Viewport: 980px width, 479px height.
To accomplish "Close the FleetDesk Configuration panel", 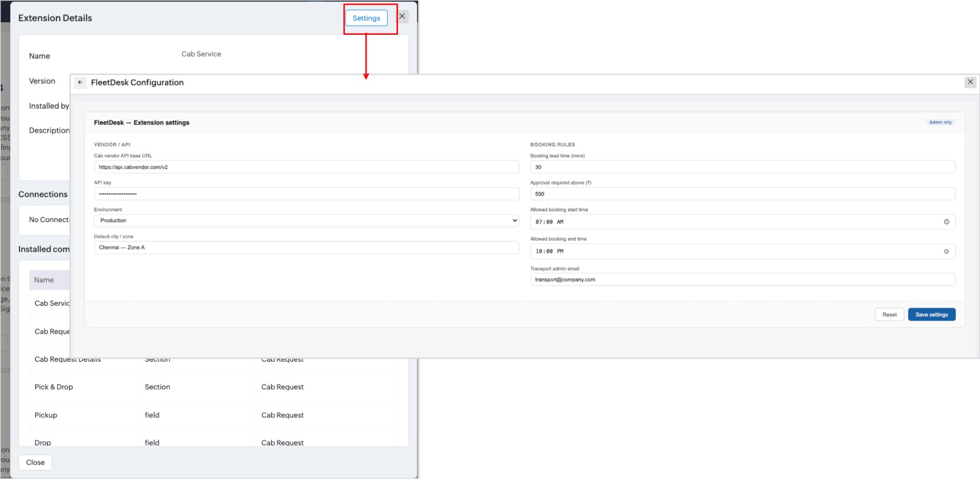I will point(970,82).
